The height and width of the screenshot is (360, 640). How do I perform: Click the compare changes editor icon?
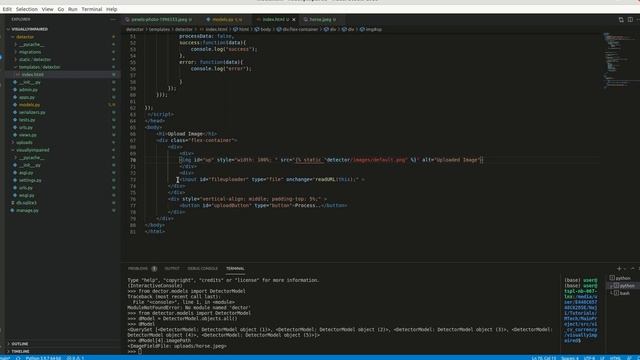[621, 20]
